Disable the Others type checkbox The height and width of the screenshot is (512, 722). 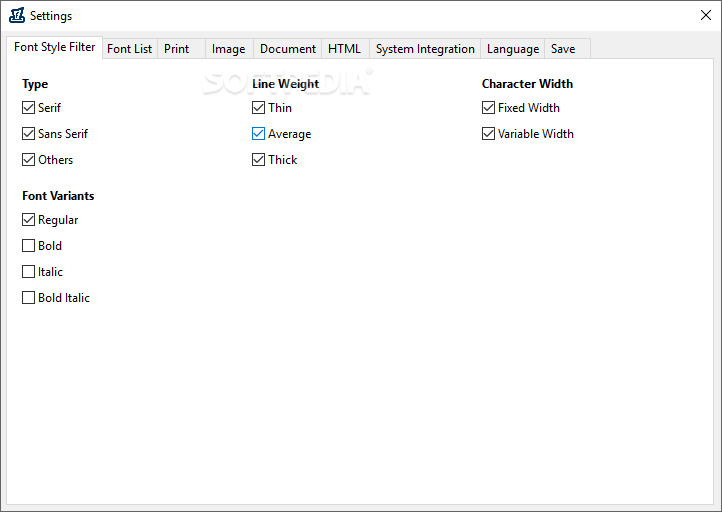tap(29, 160)
